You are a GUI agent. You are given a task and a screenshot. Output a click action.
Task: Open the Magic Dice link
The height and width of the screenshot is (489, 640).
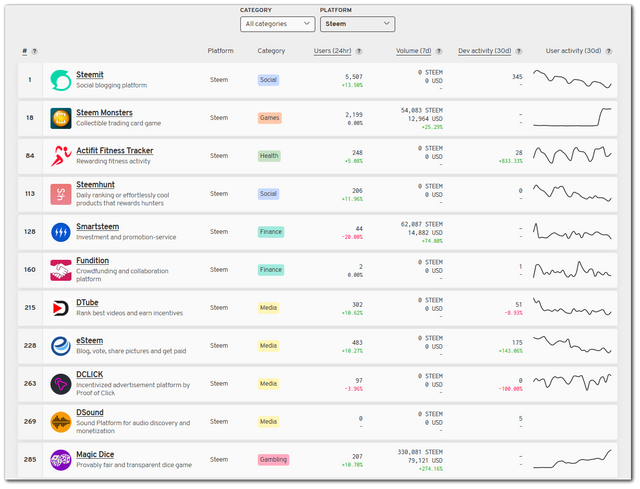pyautogui.click(x=95, y=454)
